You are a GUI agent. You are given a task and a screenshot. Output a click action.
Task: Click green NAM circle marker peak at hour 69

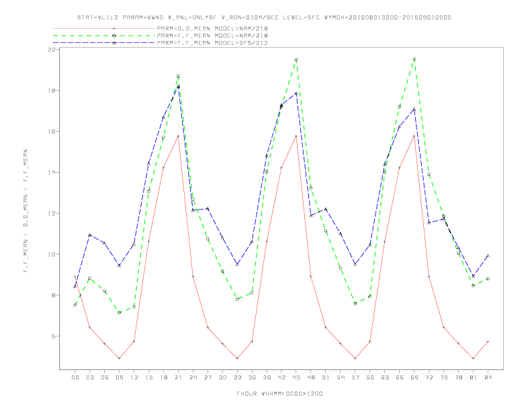414,58
